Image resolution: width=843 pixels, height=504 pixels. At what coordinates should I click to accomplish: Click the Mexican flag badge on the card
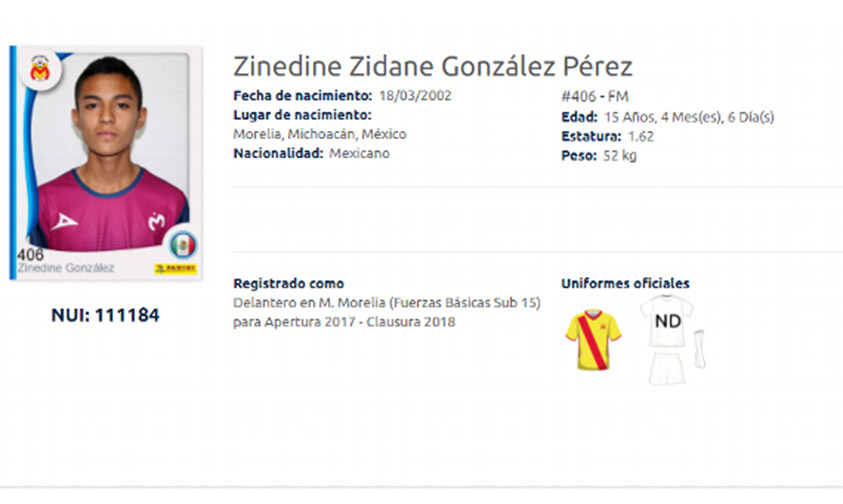pyautogui.click(x=183, y=245)
